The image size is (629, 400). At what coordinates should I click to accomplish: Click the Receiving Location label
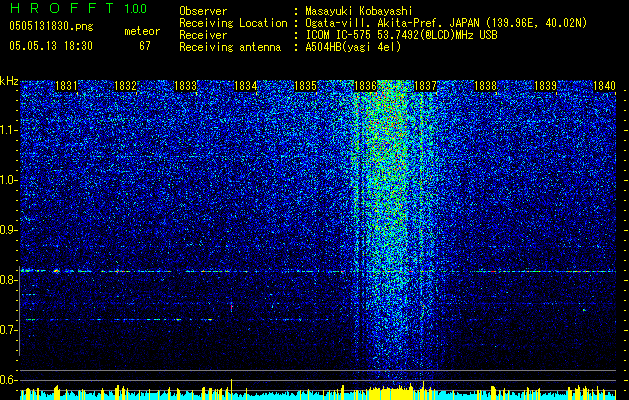pyautogui.click(x=233, y=23)
